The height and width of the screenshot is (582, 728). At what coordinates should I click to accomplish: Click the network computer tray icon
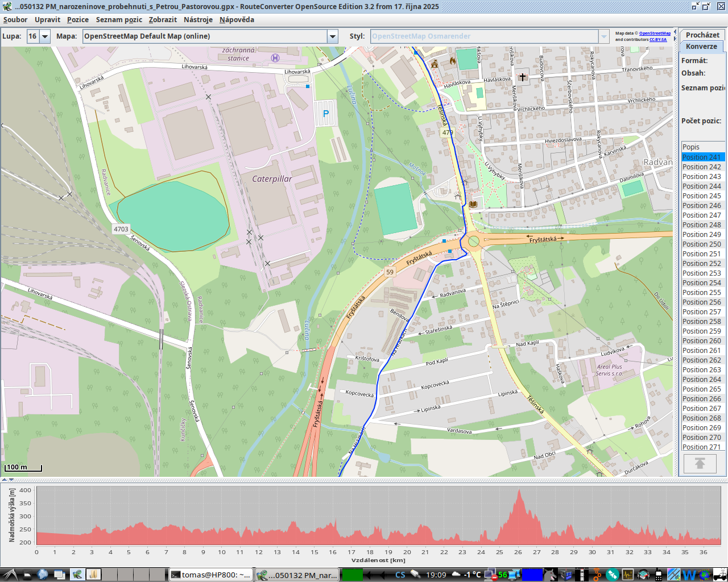coord(489,575)
